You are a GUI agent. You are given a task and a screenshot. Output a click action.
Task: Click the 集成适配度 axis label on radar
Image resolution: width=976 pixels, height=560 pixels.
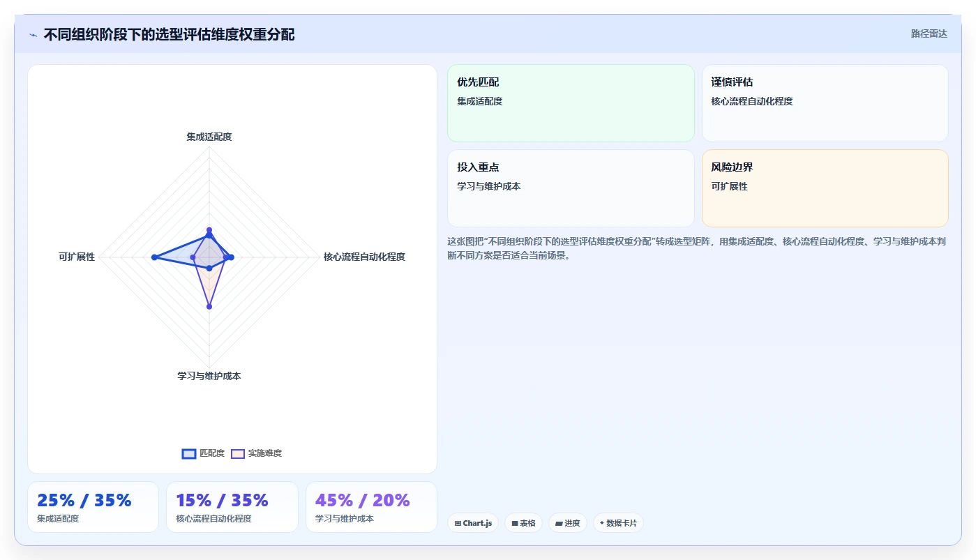(x=209, y=137)
